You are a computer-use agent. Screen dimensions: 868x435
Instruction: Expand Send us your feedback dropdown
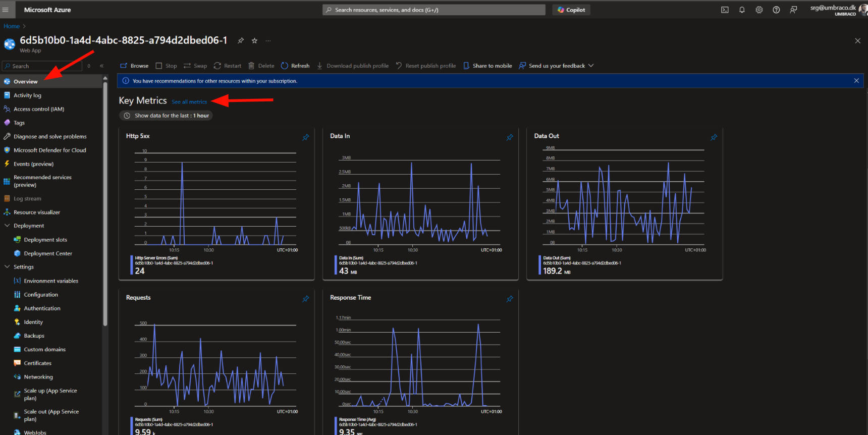pos(591,66)
